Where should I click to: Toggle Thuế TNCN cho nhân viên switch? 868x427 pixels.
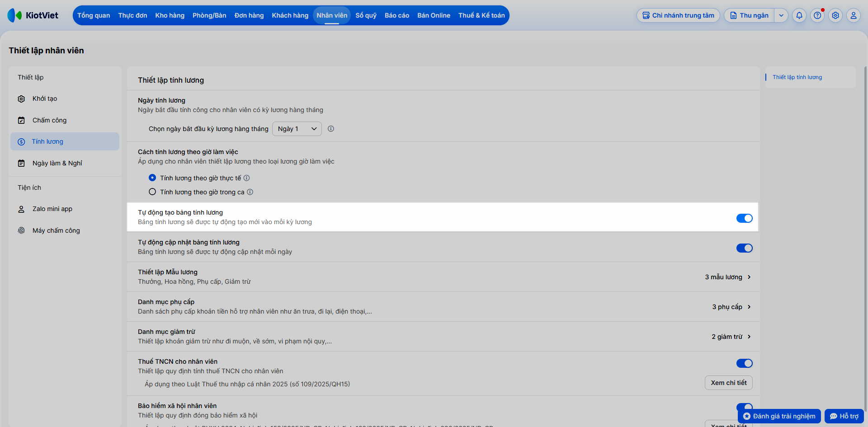(745, 363)
